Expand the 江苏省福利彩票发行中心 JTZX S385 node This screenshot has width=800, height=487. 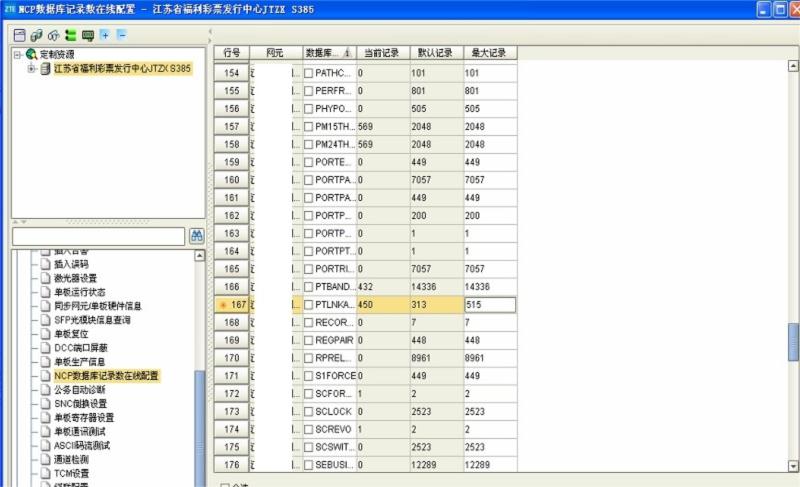[32, 68]
